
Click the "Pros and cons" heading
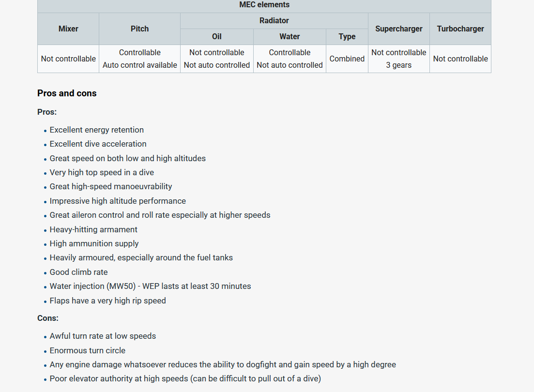pos(67,93)
